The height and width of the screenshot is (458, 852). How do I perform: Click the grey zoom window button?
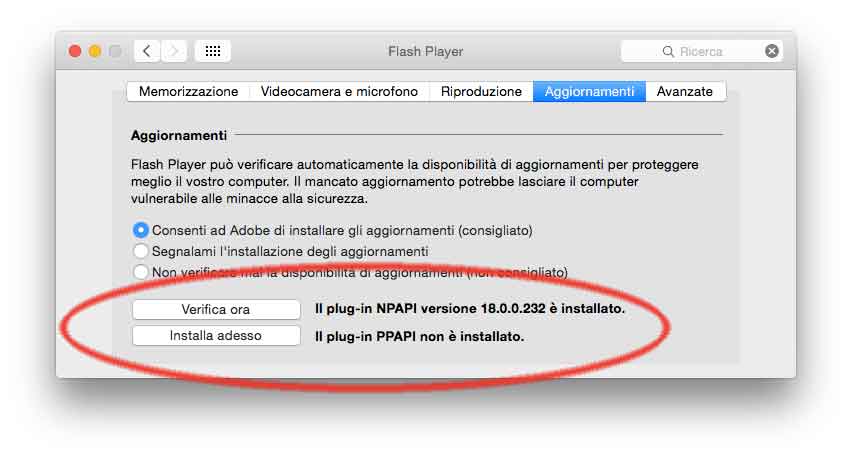[115, 51]
